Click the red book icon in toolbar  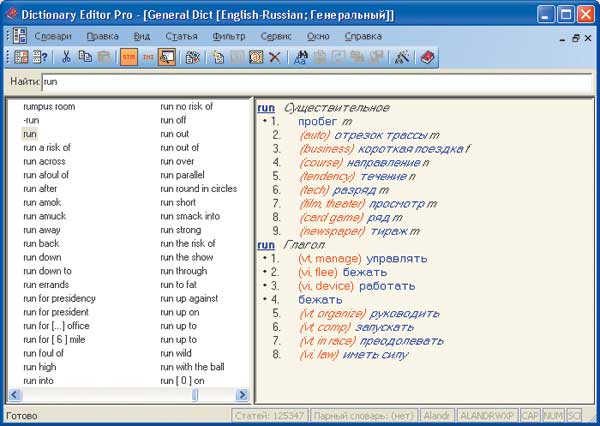(x=427, y=57)
